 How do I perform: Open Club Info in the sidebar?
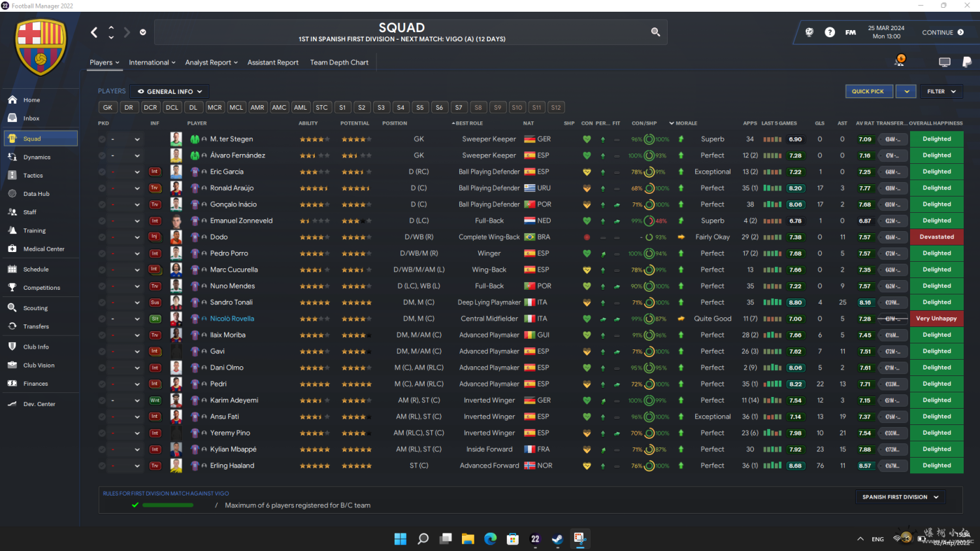36,347
